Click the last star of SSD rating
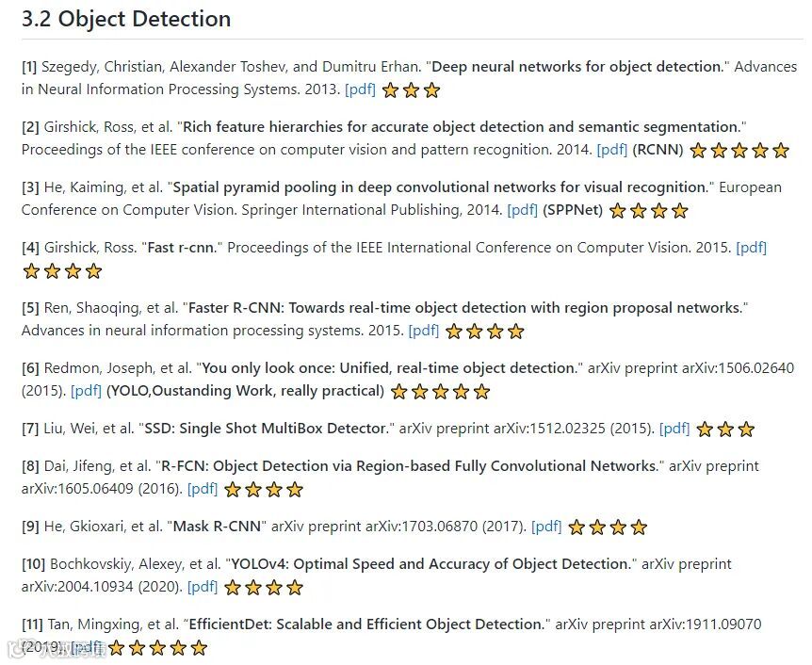 [x=746, y=430]
